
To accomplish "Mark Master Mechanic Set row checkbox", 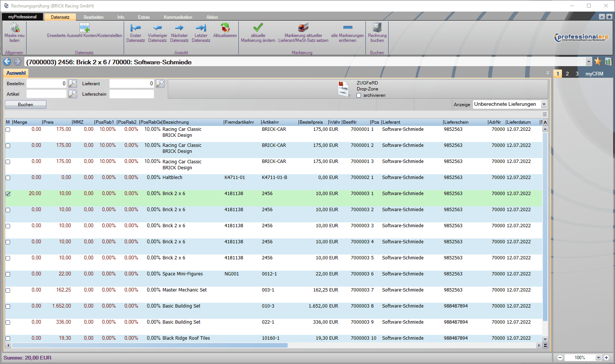I will pyautogui.click(x=8, y=290).
